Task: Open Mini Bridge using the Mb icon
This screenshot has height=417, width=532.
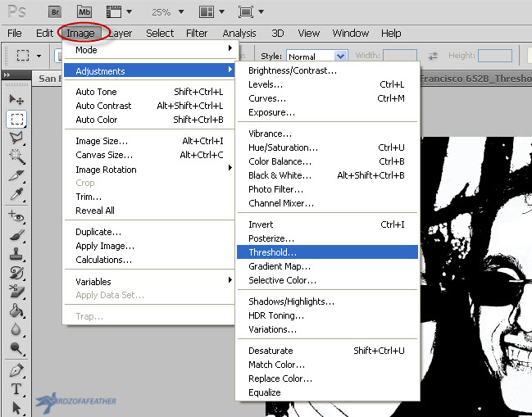Action: pyautogui.click(x=84, y=12)
